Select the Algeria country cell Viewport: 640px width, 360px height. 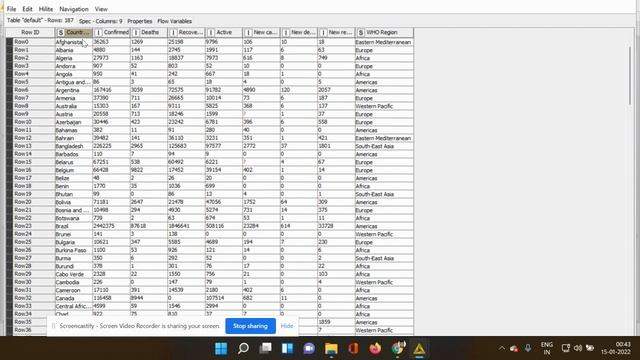tap(73, 58)
